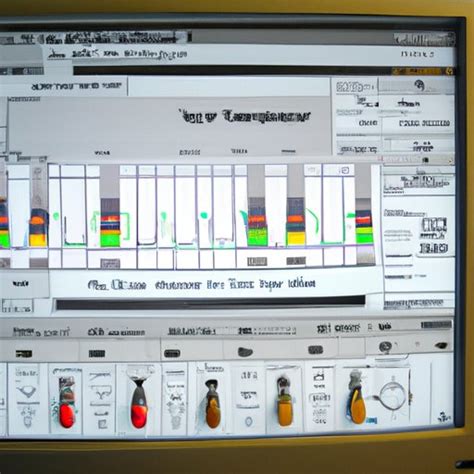Click the first red-tipped probe thumbnail icon
This screenshot has height=474, width=474.
tap(67, 402)
